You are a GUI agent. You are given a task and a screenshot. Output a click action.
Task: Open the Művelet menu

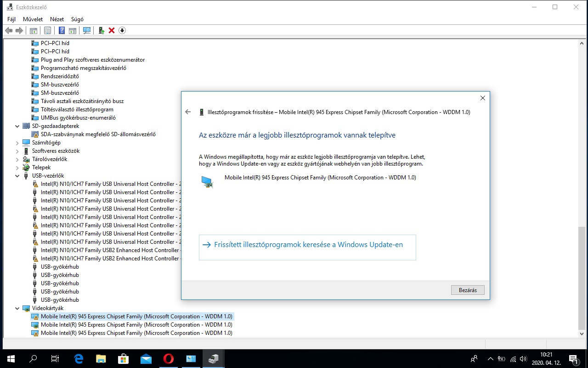[33, 19]
